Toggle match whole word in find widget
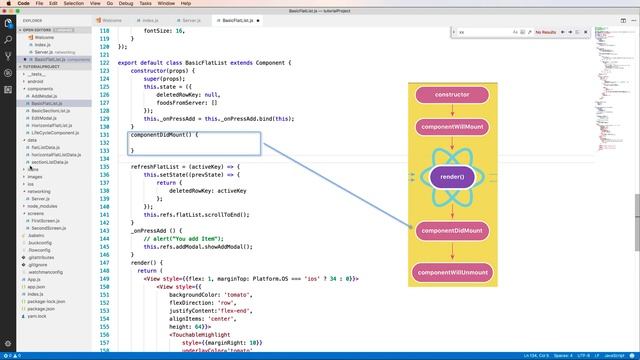 [522, 32]
